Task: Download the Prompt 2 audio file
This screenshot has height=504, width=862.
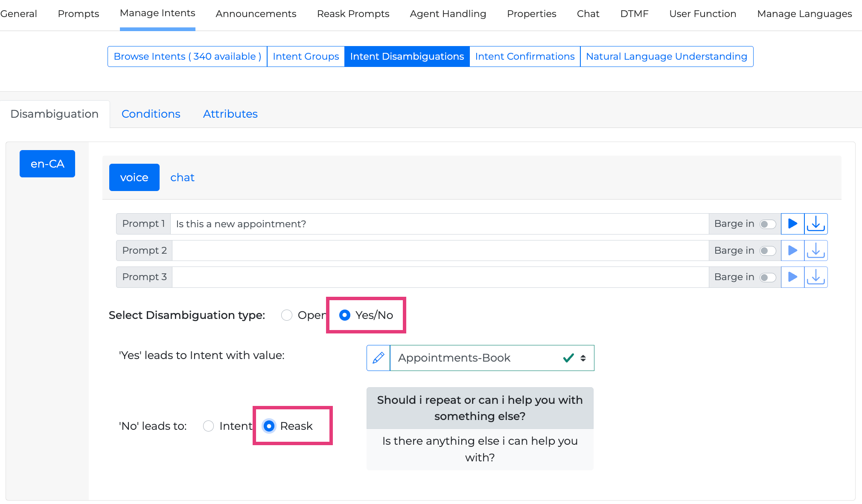Action: (x=815, y=250)
